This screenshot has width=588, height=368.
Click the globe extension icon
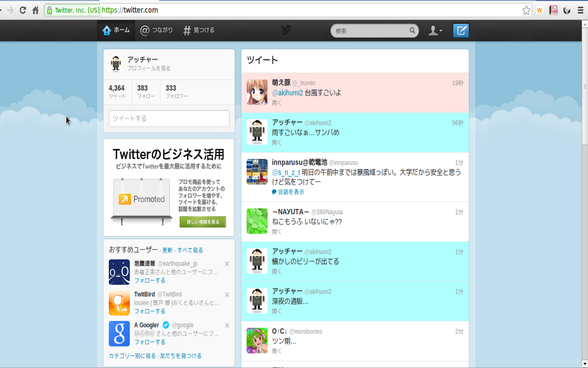pos(567,10)
